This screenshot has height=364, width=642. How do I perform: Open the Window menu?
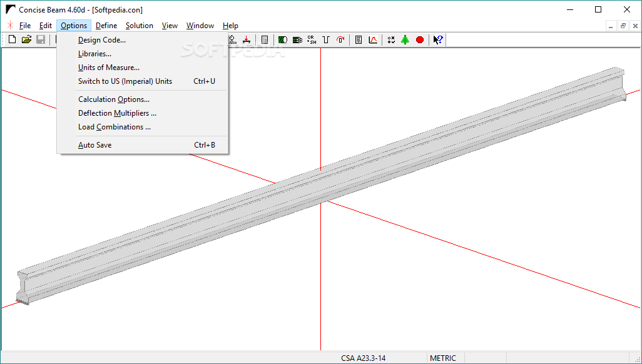200,26
